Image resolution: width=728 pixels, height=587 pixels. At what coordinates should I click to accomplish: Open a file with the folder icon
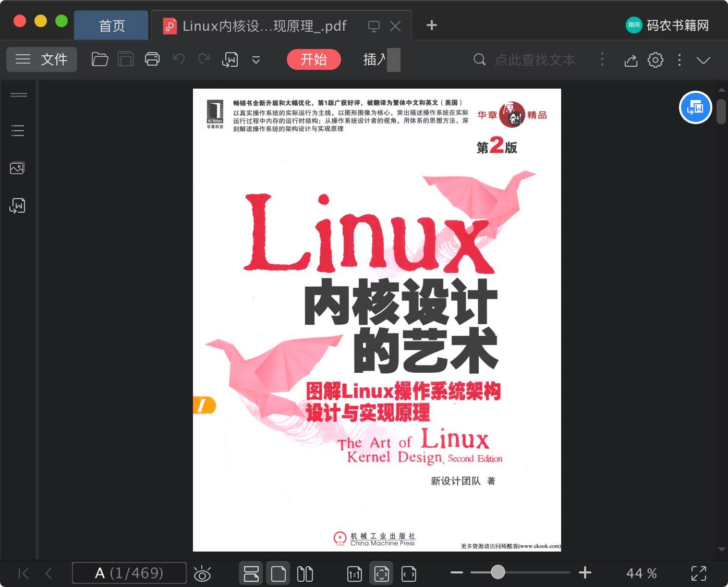(x=100, y=59)
